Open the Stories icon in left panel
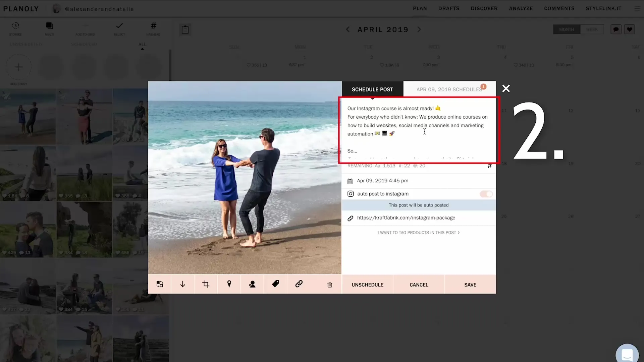Viewport: 644px width, 362px height. (15, 26)
